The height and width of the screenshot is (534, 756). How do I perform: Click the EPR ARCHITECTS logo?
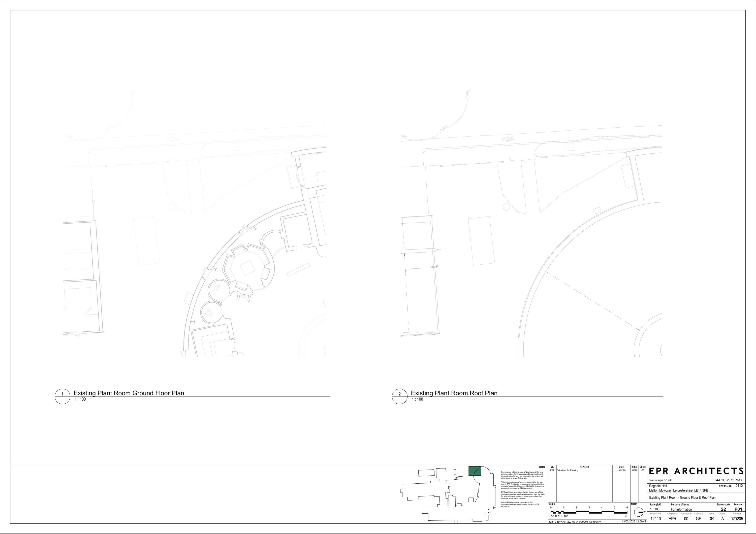(x=696, y=472)
